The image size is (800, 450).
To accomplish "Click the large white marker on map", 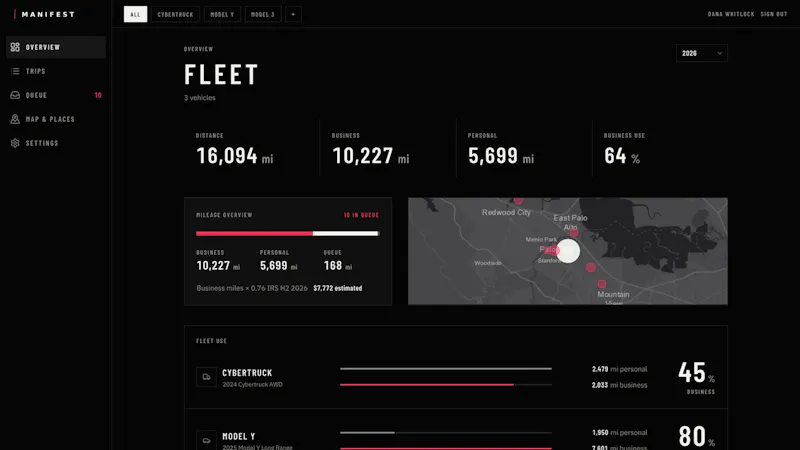I will [568, 251].
